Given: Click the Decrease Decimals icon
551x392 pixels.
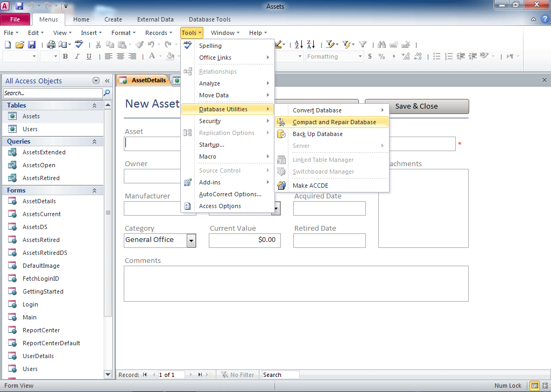Looking at the screenshot, I should pos(418,56).
